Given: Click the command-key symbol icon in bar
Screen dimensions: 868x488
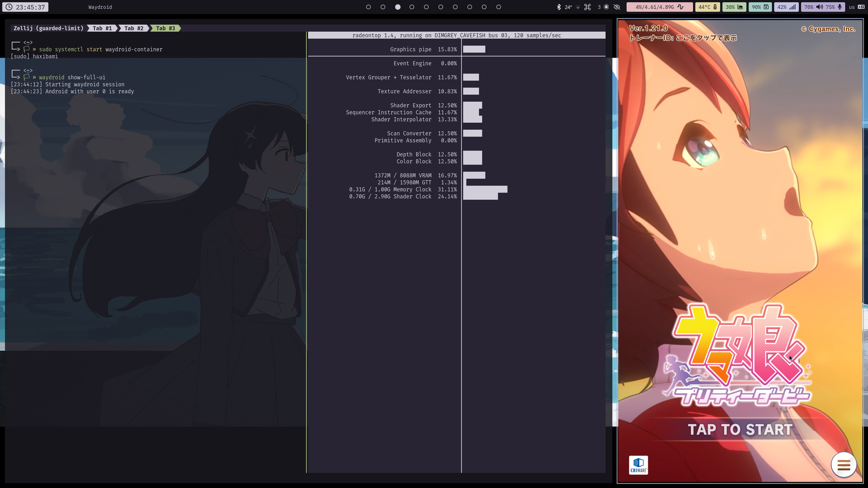Looking at the screenshot, I should (587, 7).
